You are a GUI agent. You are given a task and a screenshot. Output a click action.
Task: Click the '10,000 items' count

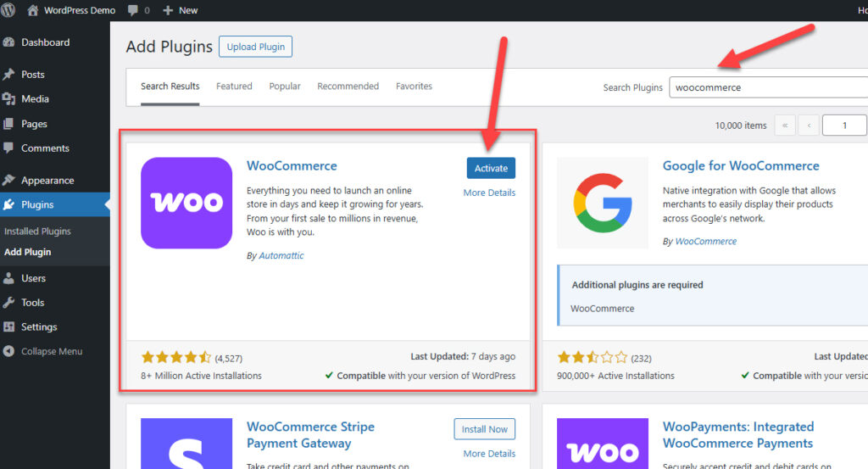click(x=741, y=126)
